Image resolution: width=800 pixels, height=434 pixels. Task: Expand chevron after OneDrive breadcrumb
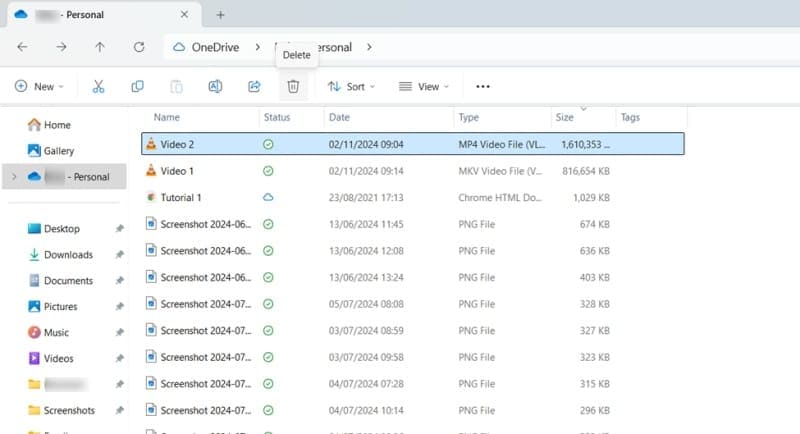258,47
